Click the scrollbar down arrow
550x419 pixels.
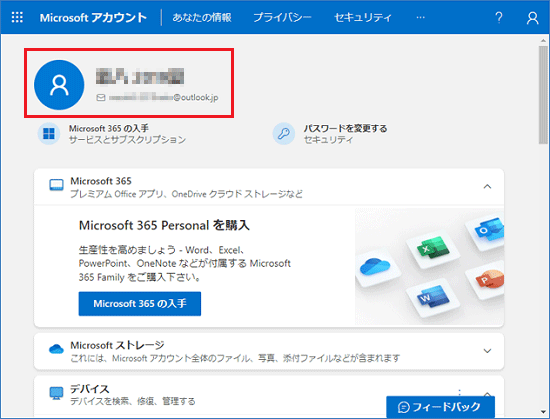543,412
